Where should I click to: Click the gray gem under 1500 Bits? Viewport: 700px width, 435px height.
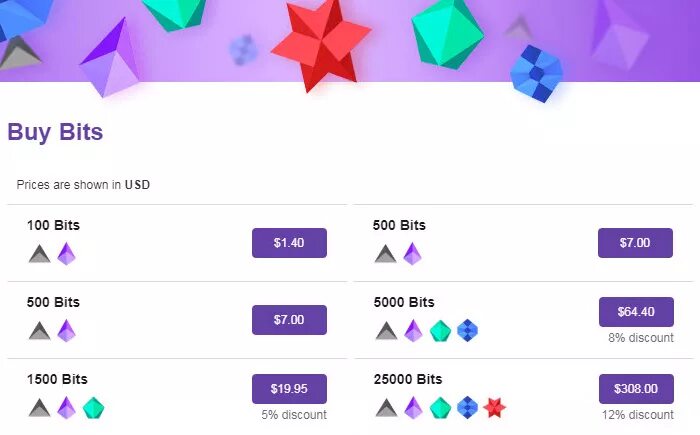pyautogui.click(x=39, y=408)
